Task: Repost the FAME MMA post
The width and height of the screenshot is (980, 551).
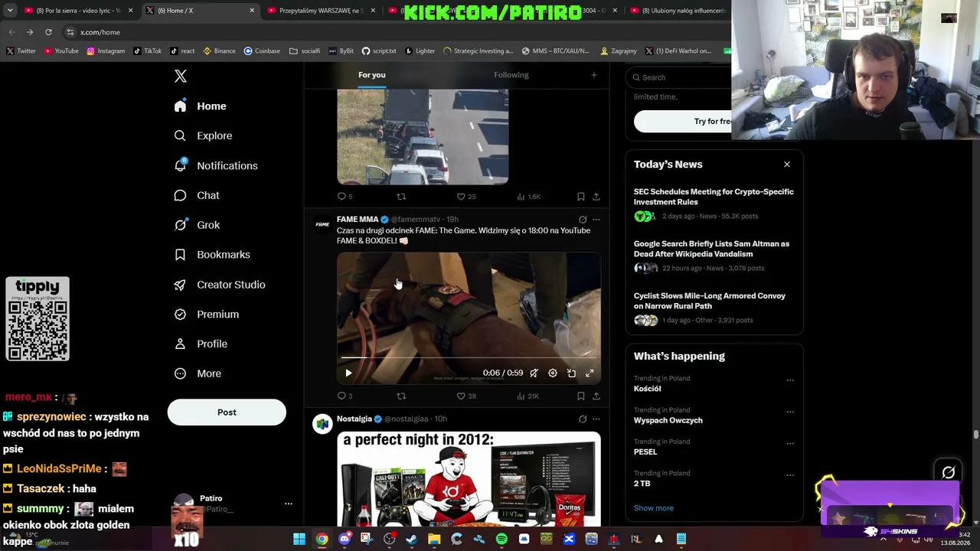Action: coord(401,396)
